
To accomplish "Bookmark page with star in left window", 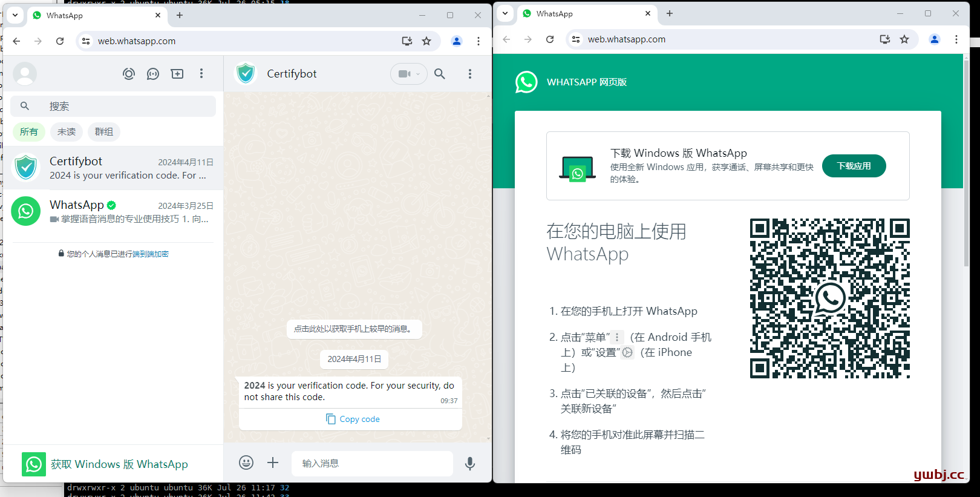I will 426,41.
